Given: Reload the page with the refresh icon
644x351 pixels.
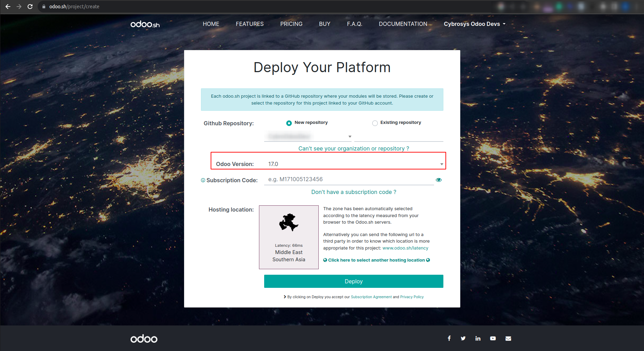Looking at the screenshot, I should point(30,7).
